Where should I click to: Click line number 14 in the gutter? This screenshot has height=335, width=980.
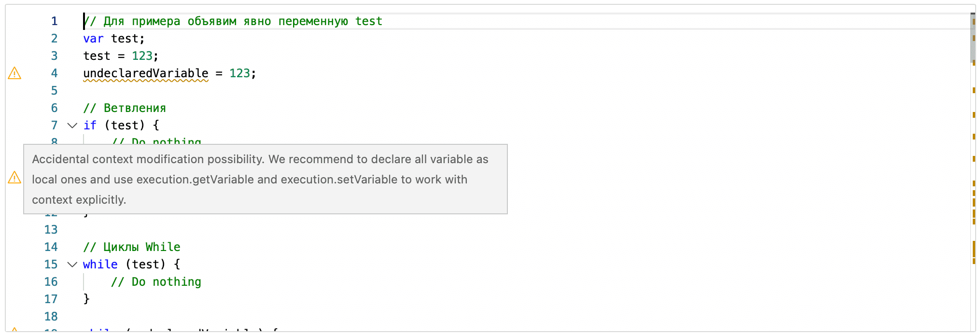coord(51,247)
